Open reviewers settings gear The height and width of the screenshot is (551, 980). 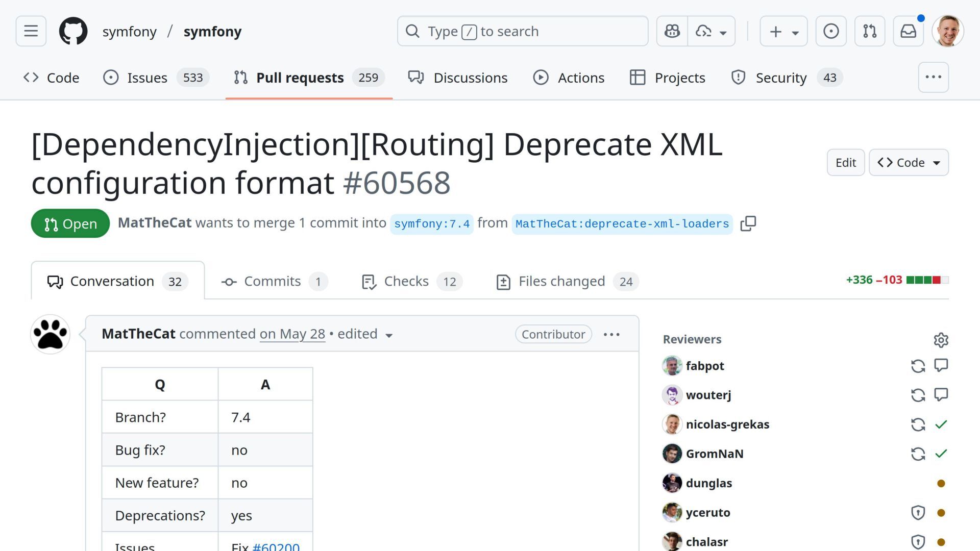point(941,340)
